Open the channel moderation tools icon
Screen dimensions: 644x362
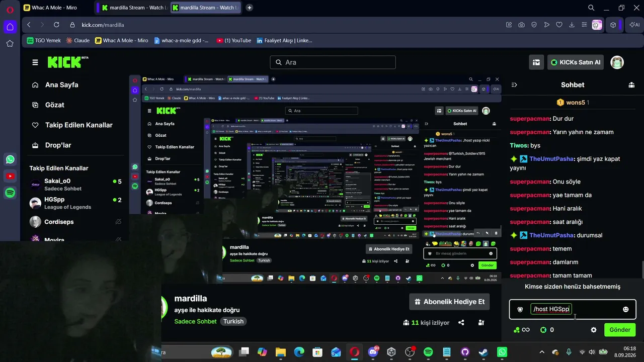pyautogui.click(x=481, y=322)
